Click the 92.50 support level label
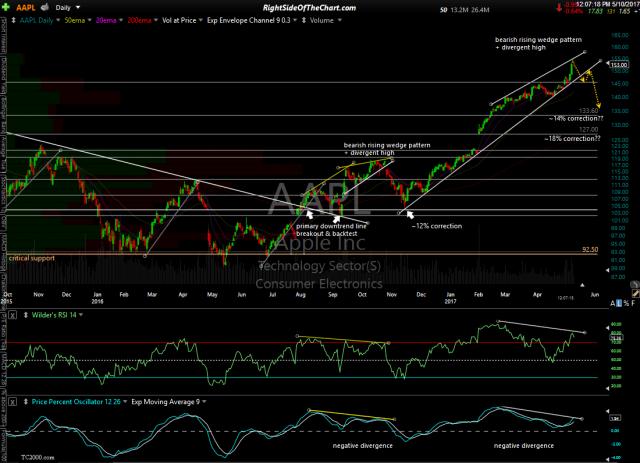Viewport: 640px width, 463px height. 590,249
